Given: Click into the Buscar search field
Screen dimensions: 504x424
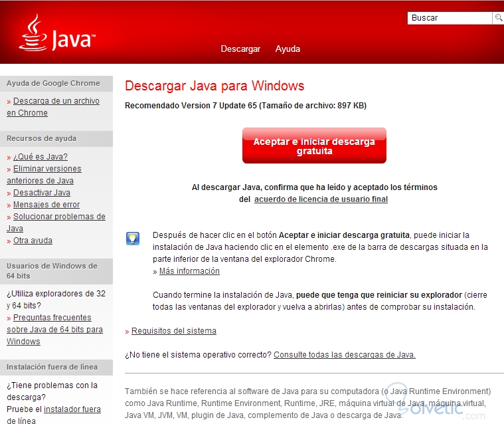Looking at the screenshot, I should click(450, 18).
